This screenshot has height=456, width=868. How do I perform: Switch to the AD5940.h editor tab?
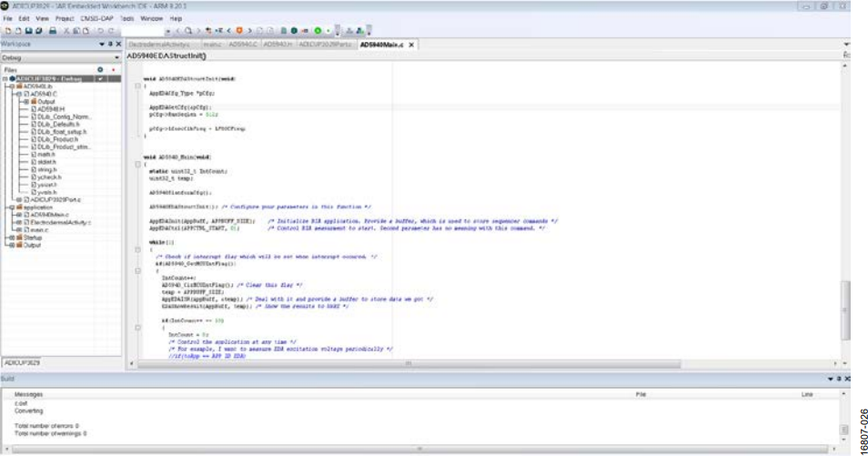click(278, 45)
